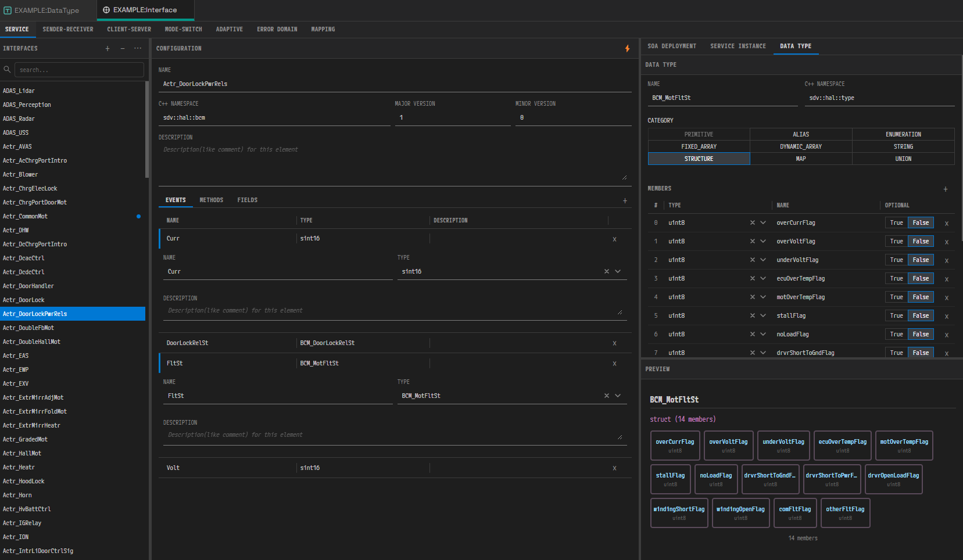Open type dropdown for overVoltFlag member
The image size is (963, 560).
click(x=763, y=241)
